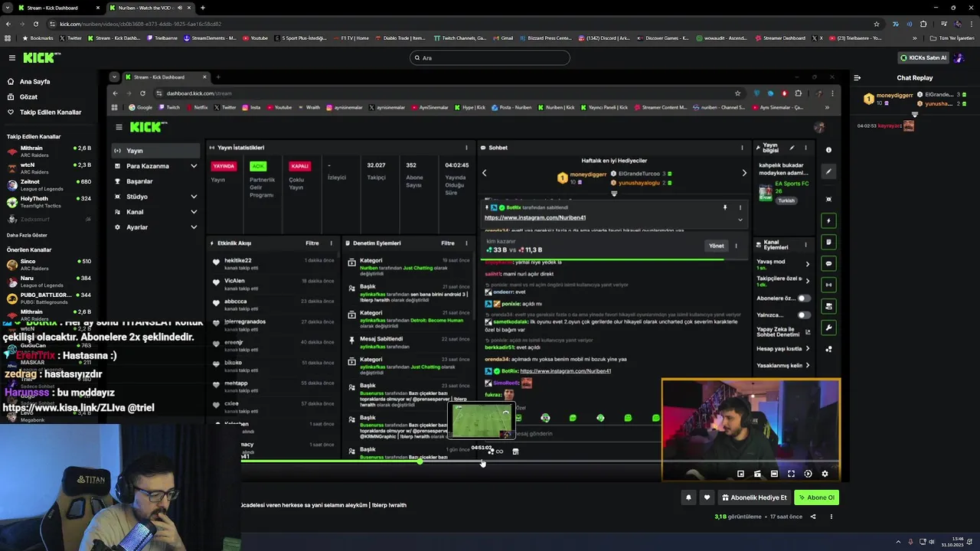
Task: Click Abonelik Hediye Et button
Action: pyautogui.click(x=754, y=497)
